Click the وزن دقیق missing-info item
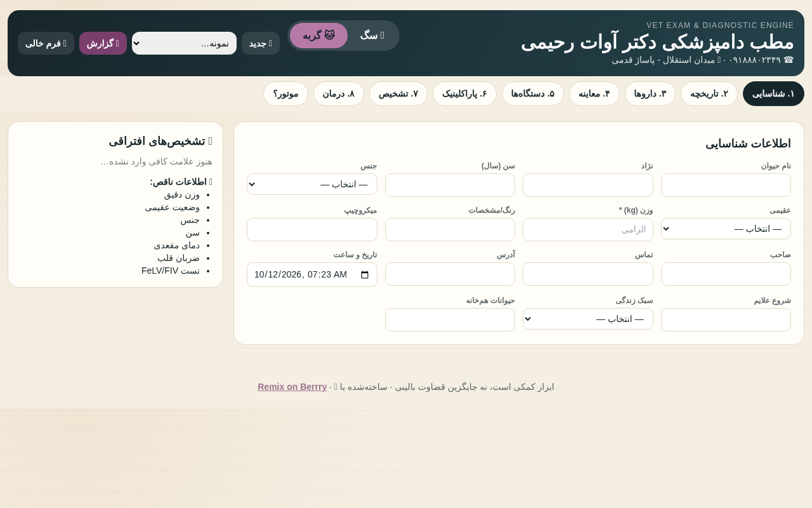Image resolution: width=812 pixels, height=508 pixels. pos(181,194)
